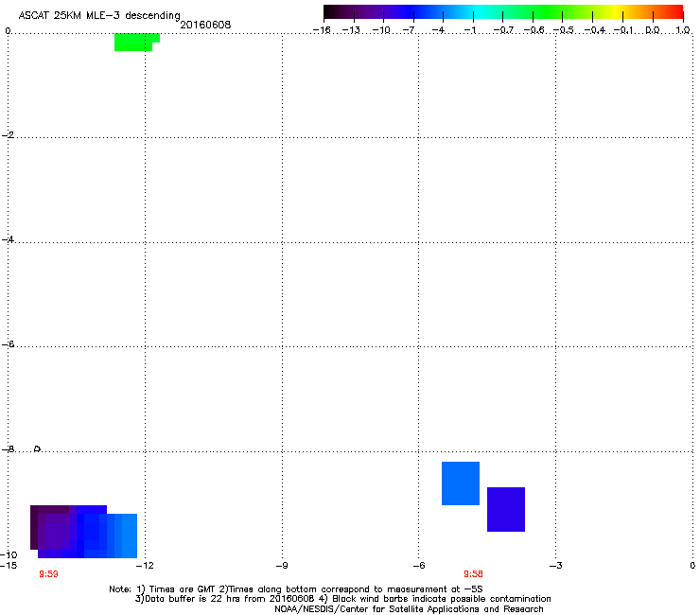Click the colorbar label -16
The height and width of the screenshot is (615, 700).
click(322, 30)
